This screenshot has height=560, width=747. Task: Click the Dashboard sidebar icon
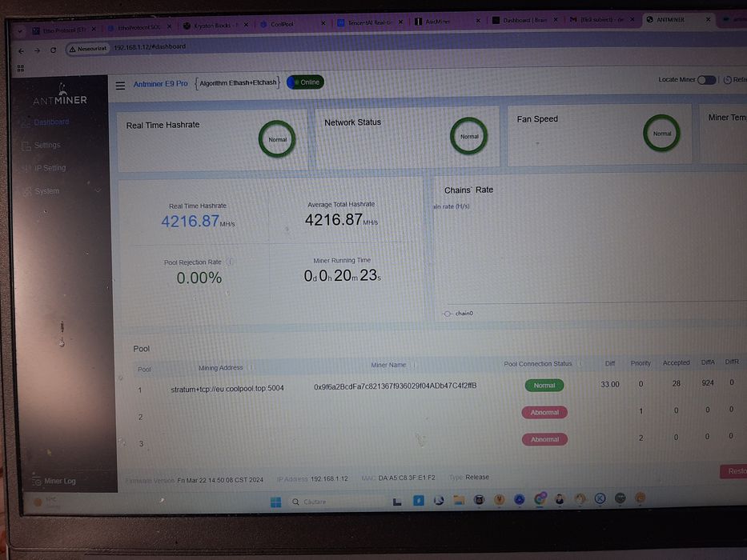[26, 123]
